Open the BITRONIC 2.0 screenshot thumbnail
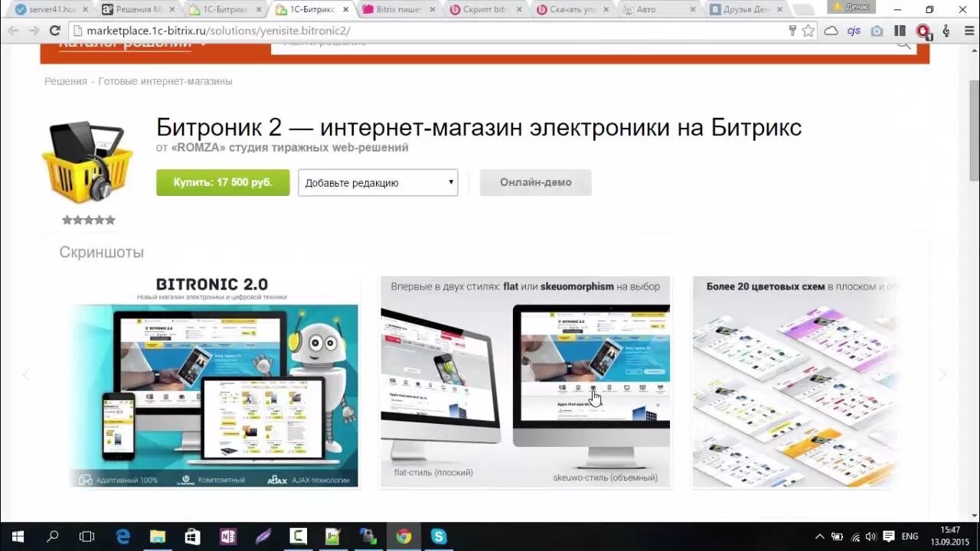The width and height of the screenshot is (980, 551). (x=214, y=382)
